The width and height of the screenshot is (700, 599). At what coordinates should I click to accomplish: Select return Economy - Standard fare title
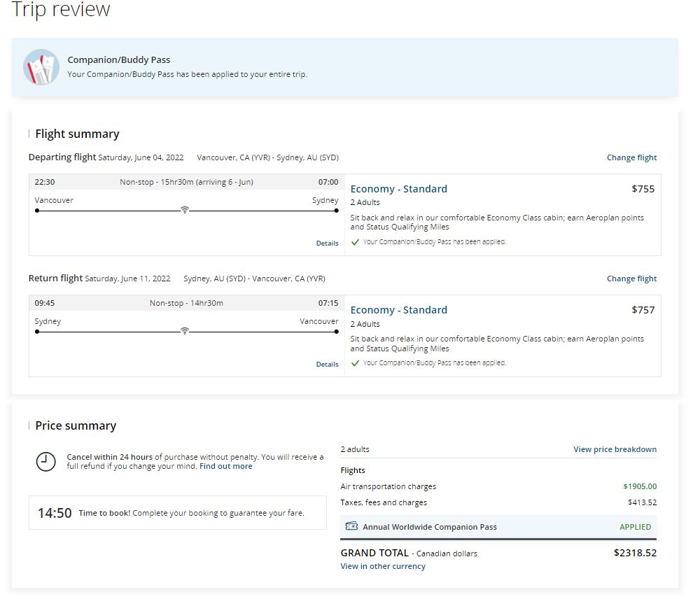pos(398,310)
